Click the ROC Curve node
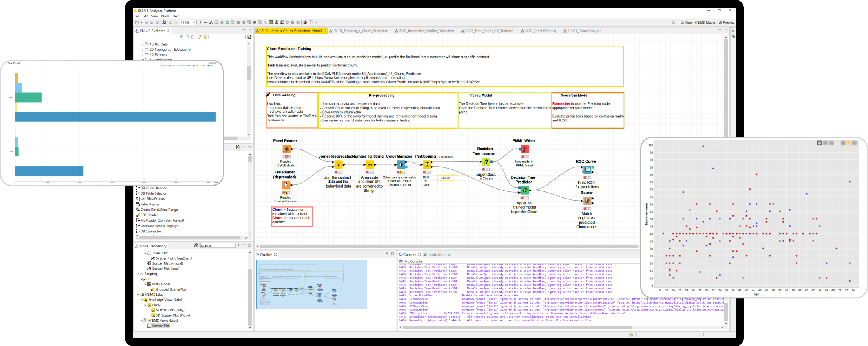Viewport: 868px width, 346px height. 587,170
